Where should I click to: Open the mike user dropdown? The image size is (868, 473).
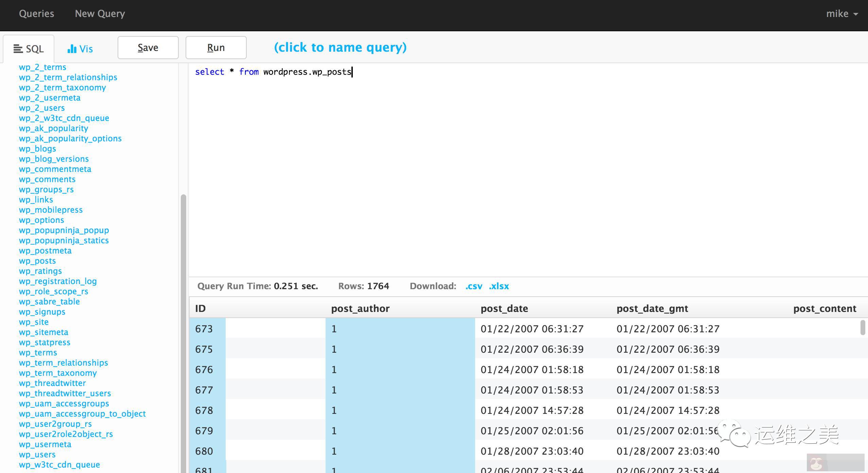tap(841, 14)
